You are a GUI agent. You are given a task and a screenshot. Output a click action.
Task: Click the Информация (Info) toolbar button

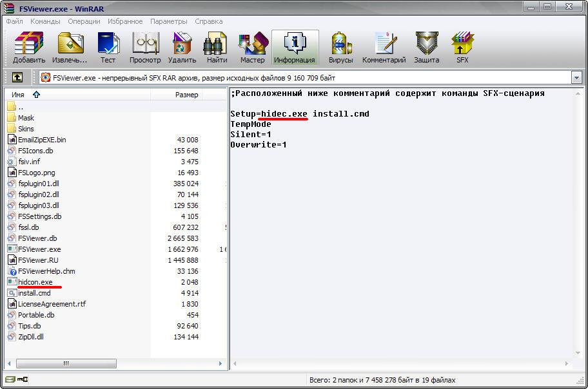295,47
